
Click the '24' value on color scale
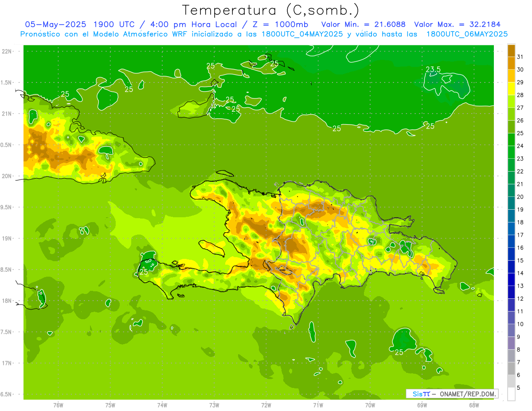point(520,146)
